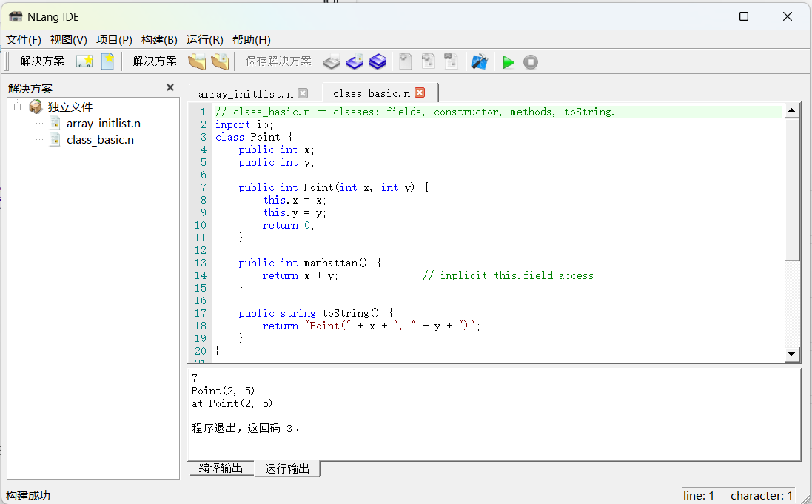Click the 独立文件 package icon
Screen dimensions: 812x504
pos(36,107)
